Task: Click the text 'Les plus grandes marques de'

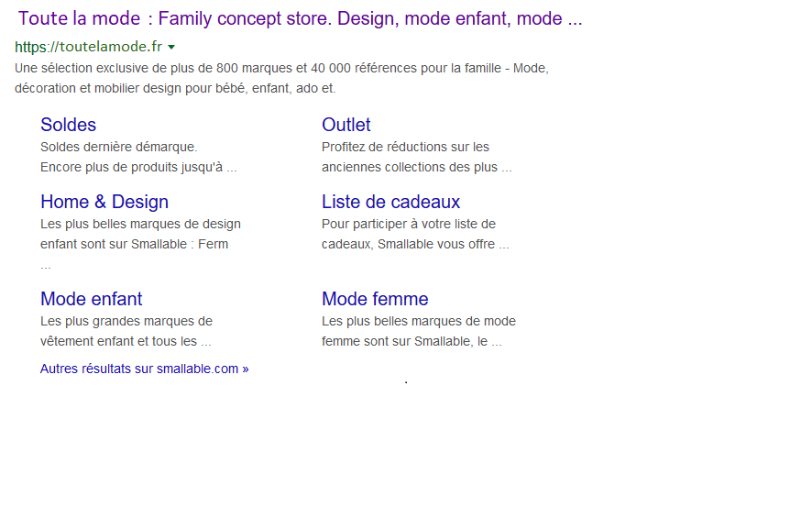Action: tap(126, 321)
